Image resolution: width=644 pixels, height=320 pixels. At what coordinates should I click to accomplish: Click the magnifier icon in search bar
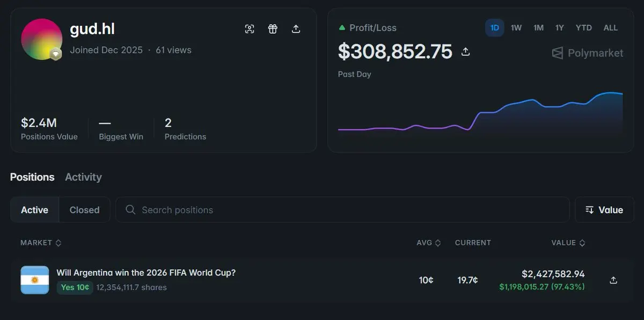(130, 209)
